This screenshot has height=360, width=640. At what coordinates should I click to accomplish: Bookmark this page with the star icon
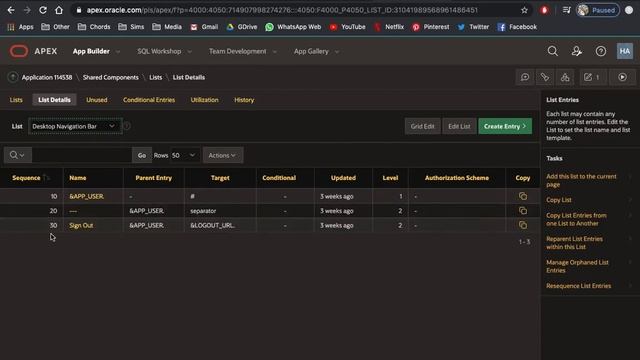pos(524,10)
